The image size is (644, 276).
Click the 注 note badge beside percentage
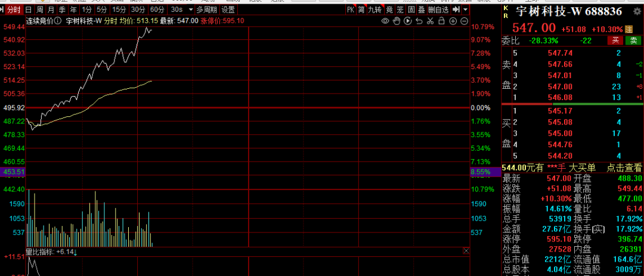click(x=629, y=29)
